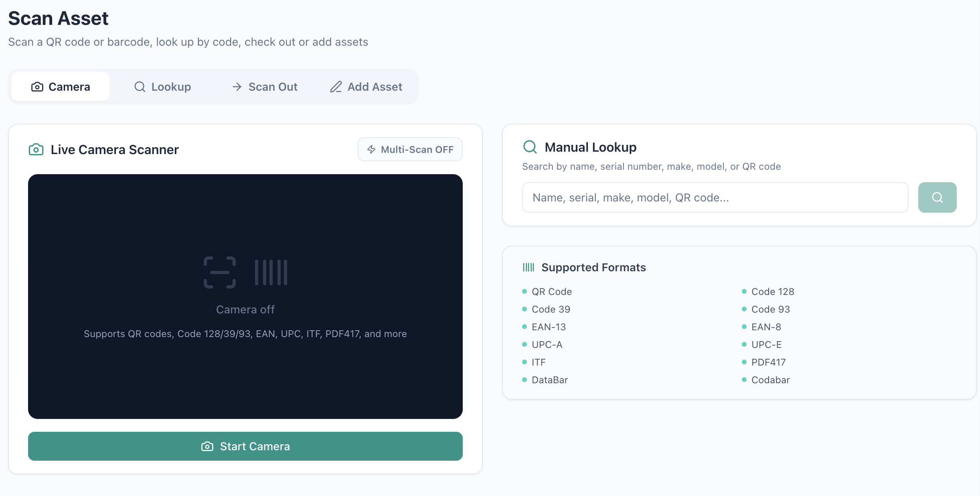Select the Camera tab

61,87
